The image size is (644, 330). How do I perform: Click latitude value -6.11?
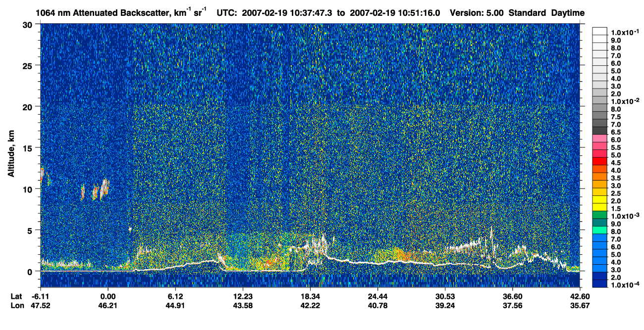point(40,296)
